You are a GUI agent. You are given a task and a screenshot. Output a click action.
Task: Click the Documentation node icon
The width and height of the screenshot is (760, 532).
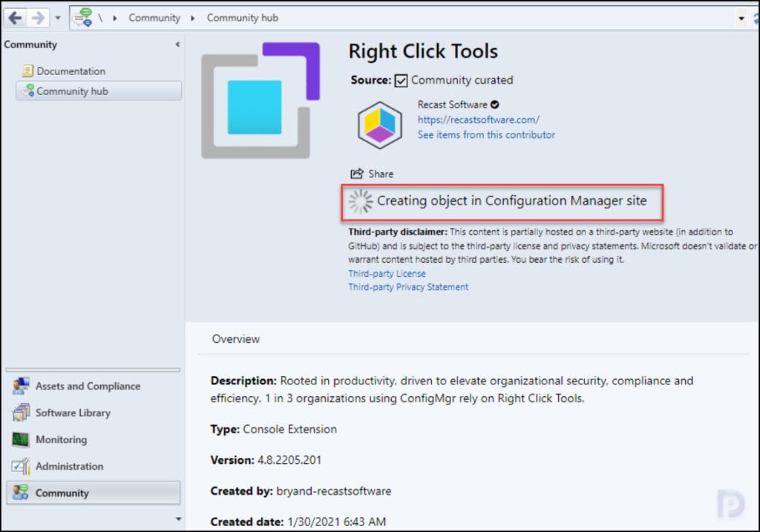(x=27, y=70)
